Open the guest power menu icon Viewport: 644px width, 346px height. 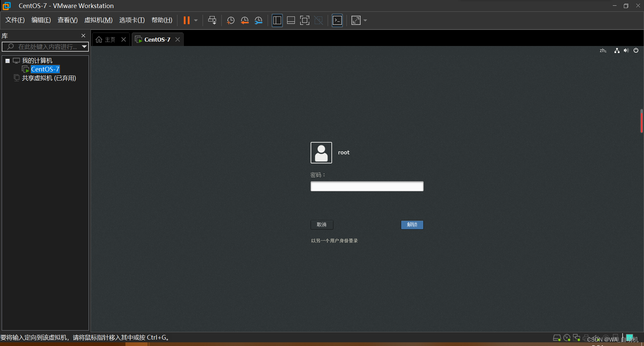click(636, 50)
